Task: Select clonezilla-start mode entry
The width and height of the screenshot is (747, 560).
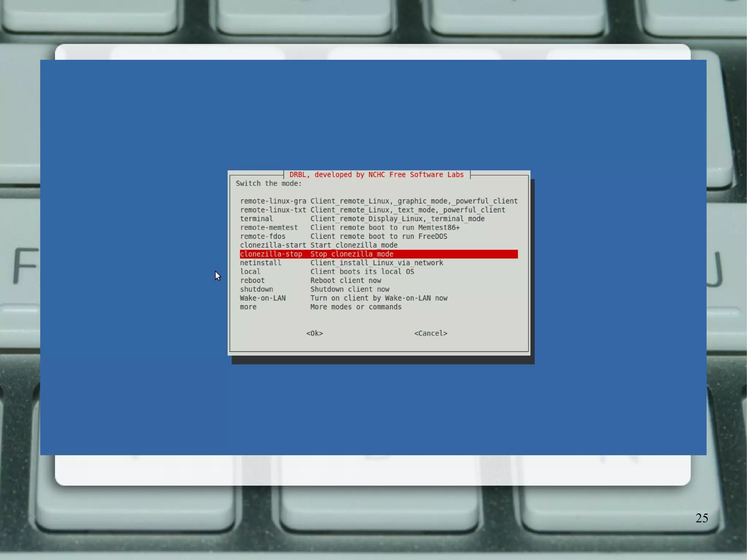Action: [x=273, y=245]
